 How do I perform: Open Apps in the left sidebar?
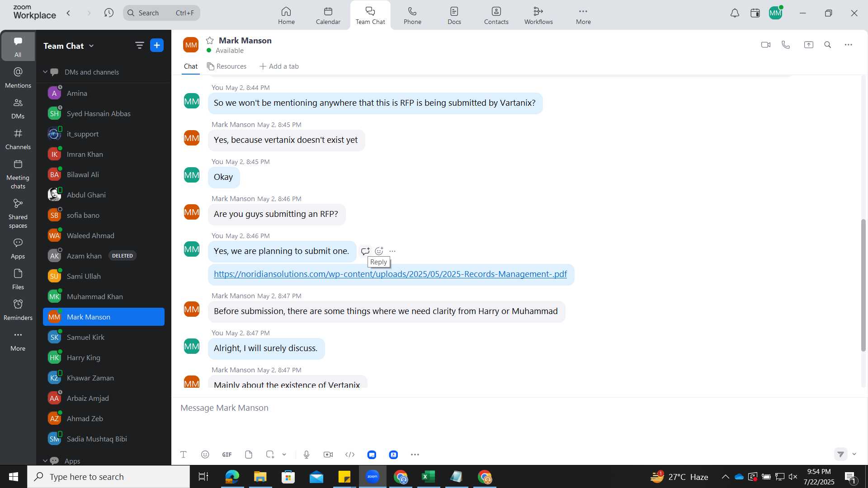(18, 249)
